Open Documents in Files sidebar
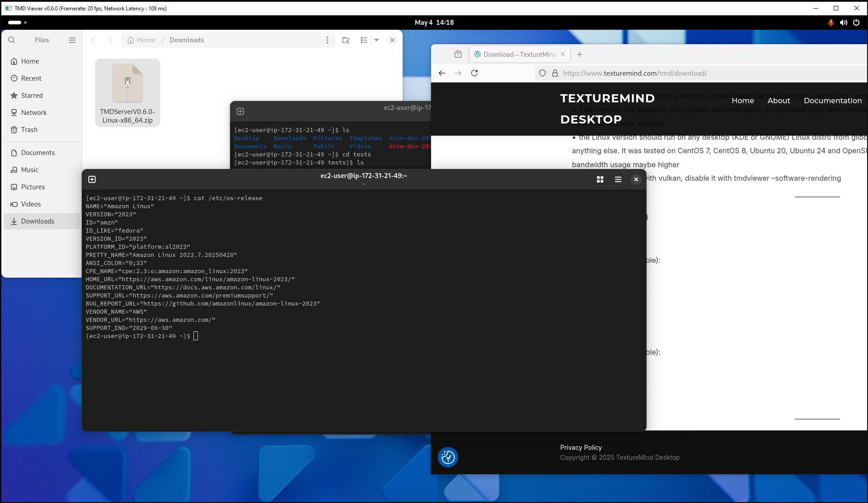The width and height of the screenshot is (868, 503). 42,153
